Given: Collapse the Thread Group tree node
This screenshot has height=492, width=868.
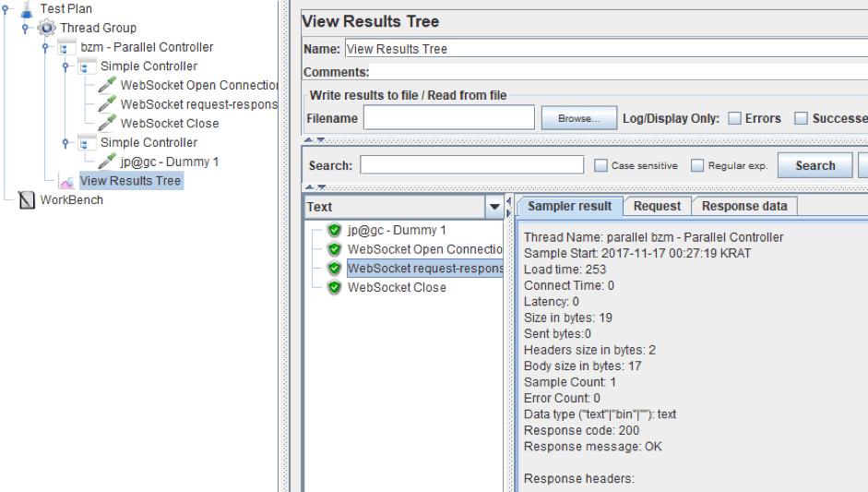Looking at the screenshot, I should point(25,28).
